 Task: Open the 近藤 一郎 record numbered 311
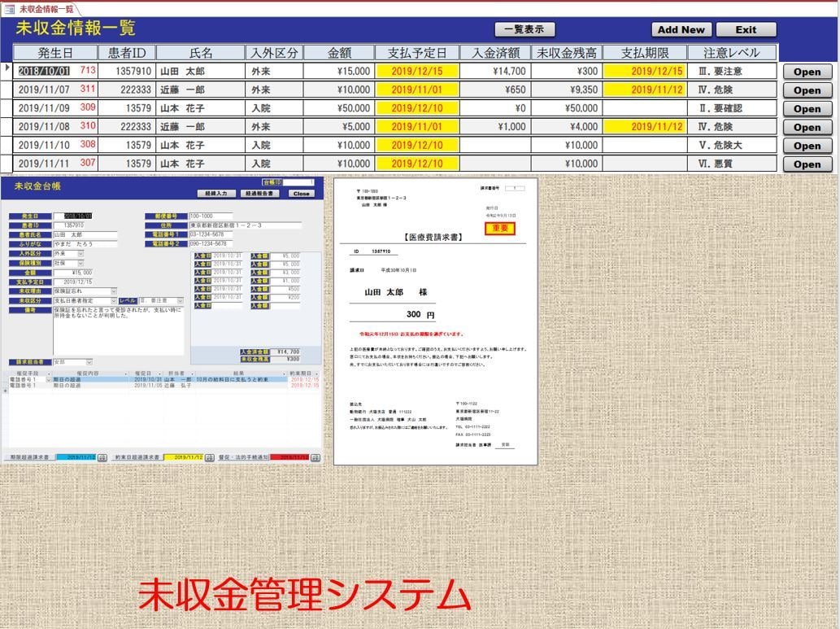tap(807, 90)
